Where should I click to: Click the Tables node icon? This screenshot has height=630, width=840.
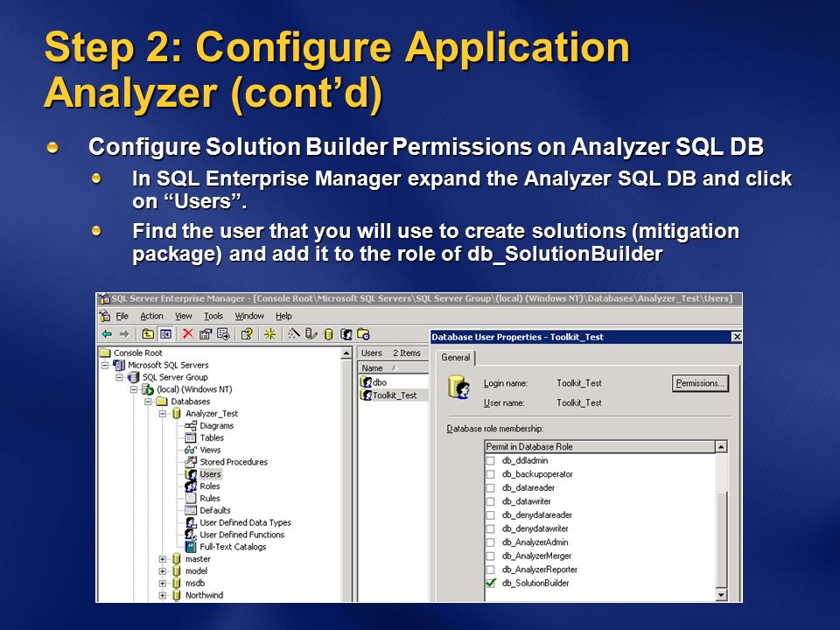tap(190, 437)
